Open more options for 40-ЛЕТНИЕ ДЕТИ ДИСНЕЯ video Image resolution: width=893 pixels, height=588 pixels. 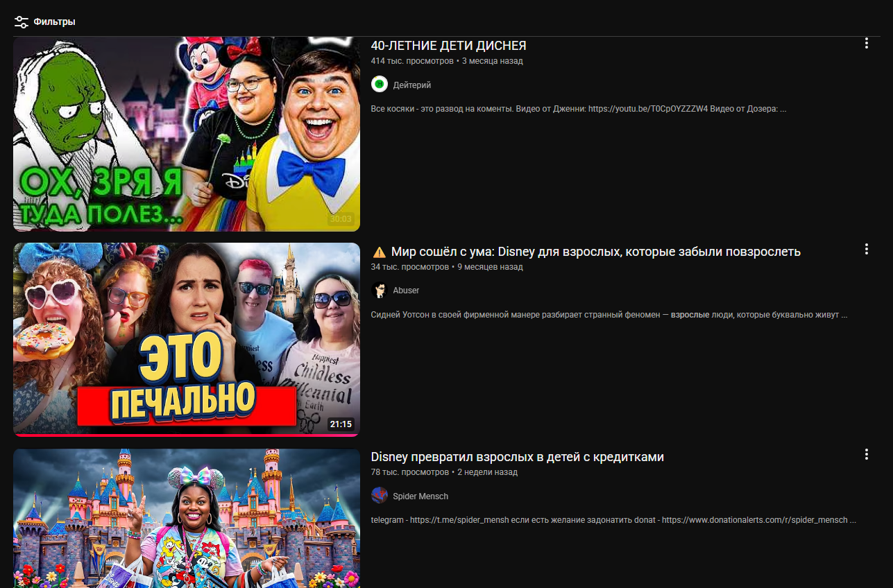(866, 43)
